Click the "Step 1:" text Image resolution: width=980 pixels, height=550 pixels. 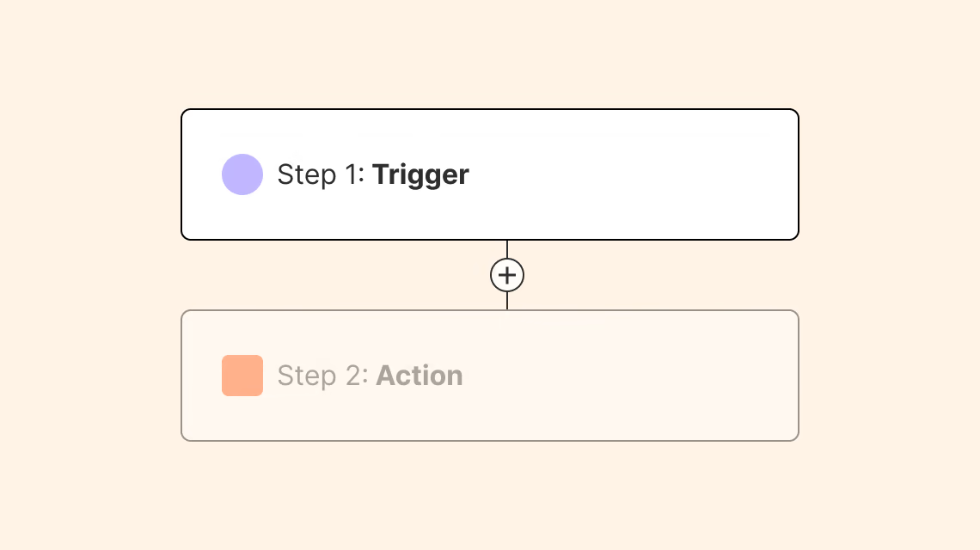click(x=321, y=174)
